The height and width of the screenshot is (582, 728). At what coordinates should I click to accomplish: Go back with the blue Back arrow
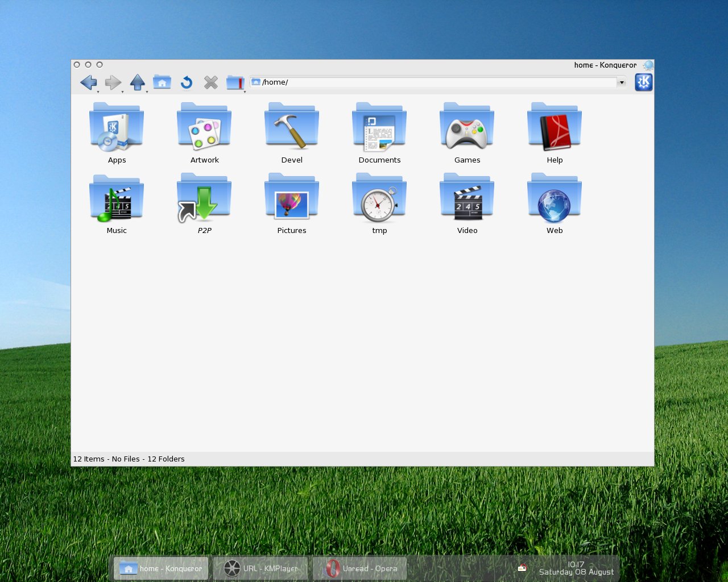(x=88, y=82)
